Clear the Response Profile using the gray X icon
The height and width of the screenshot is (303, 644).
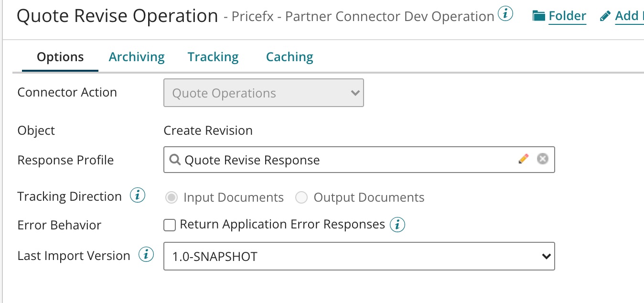click(542, 159)
